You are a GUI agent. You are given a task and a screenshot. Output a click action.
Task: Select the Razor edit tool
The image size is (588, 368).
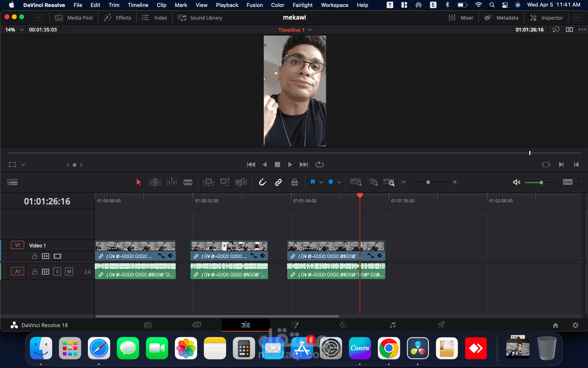(x=187, y=182)
